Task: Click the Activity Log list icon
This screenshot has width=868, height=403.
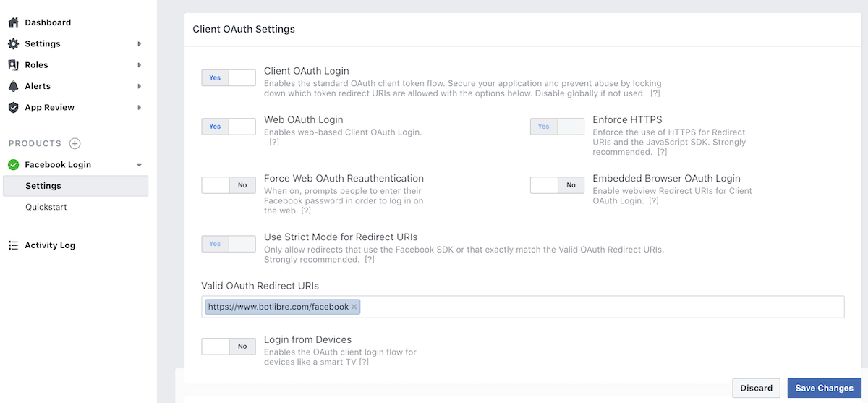Action: pos(13,245)
